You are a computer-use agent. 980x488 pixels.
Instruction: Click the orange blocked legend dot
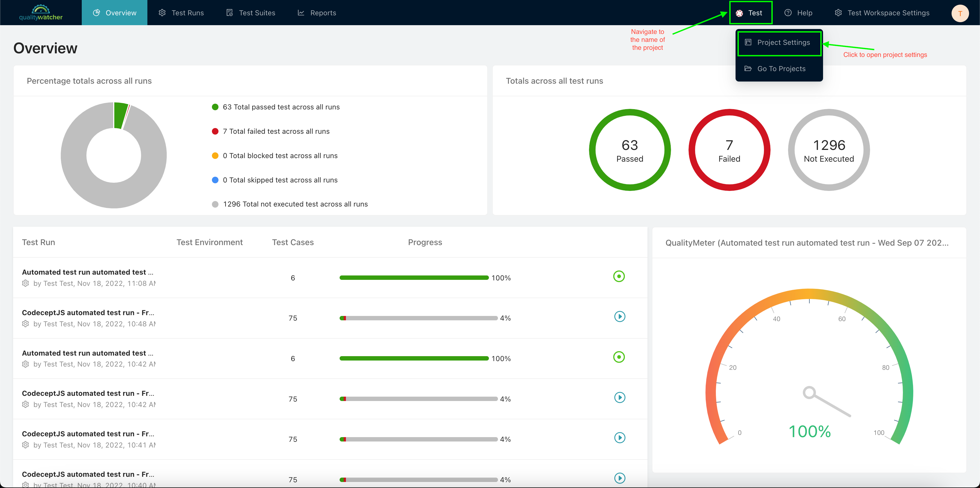click(215, 156)
